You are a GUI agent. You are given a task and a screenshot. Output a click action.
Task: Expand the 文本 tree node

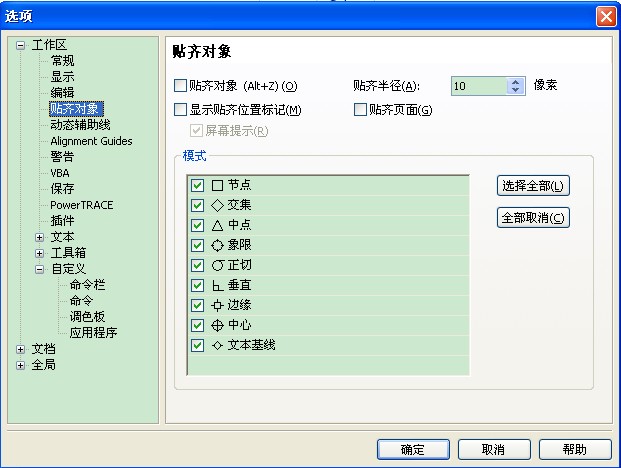(39, 237)
